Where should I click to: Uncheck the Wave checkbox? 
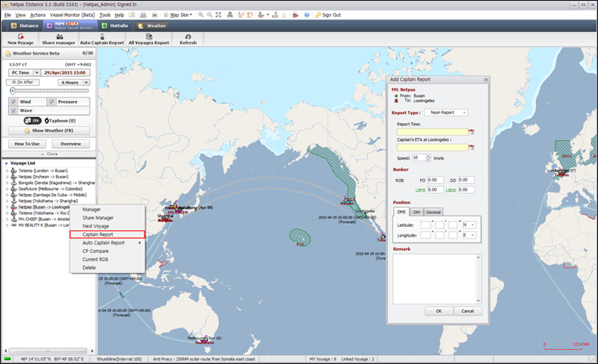tap(14, 110)
